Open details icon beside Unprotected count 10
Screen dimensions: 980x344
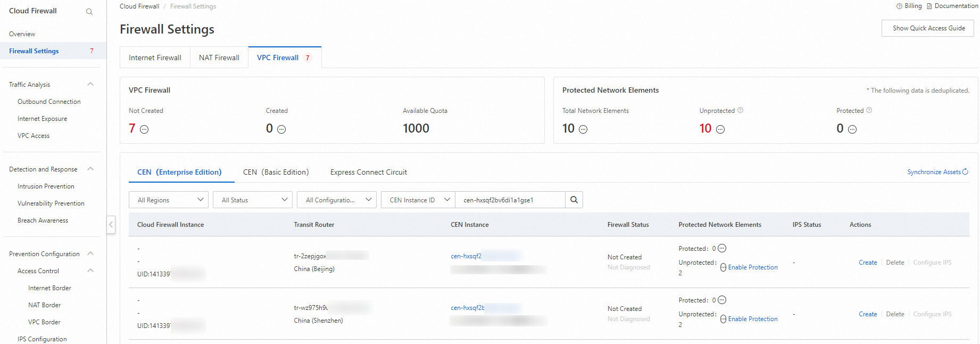pos(720,129)
